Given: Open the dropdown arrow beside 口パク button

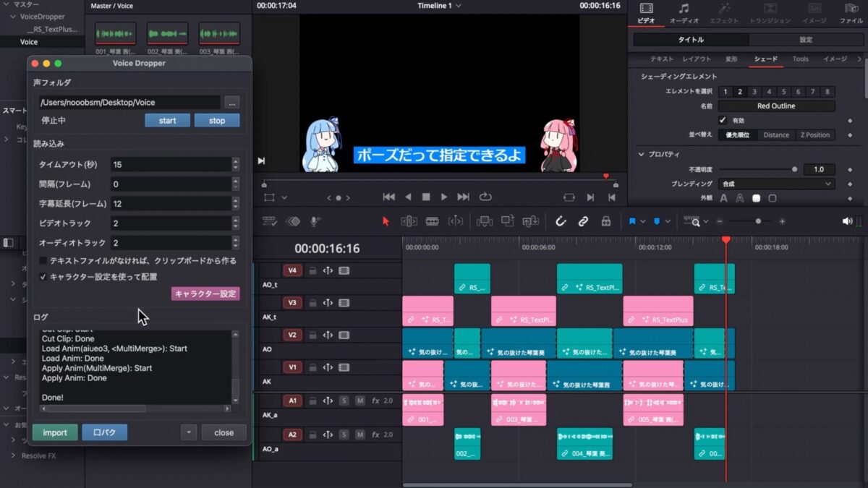Looking at the screenshot, I should [x=188, y=432].
